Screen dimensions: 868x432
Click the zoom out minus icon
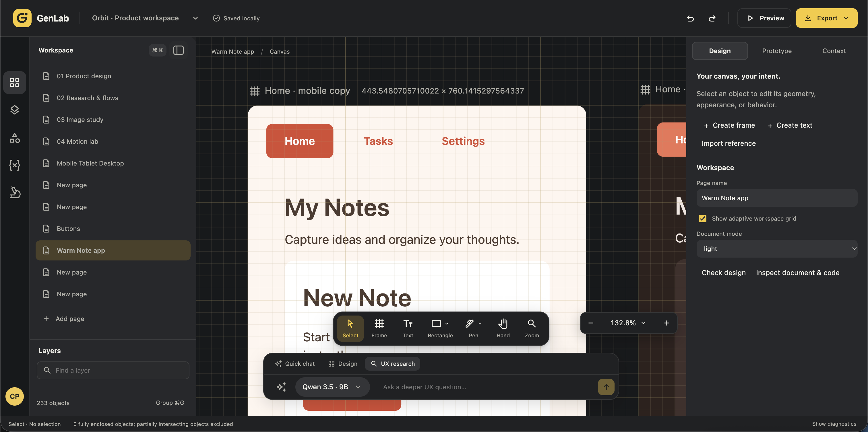click(591, 323)
